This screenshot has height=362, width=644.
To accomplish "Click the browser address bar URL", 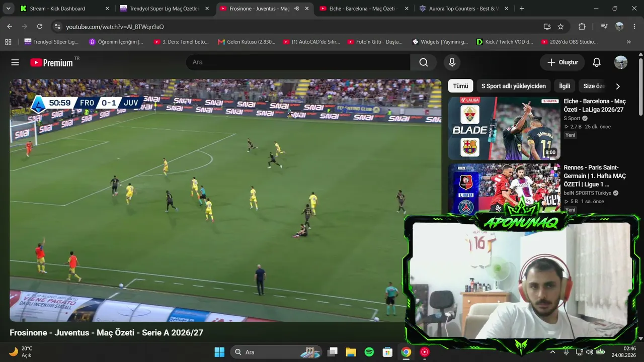I will coord(115,27).
